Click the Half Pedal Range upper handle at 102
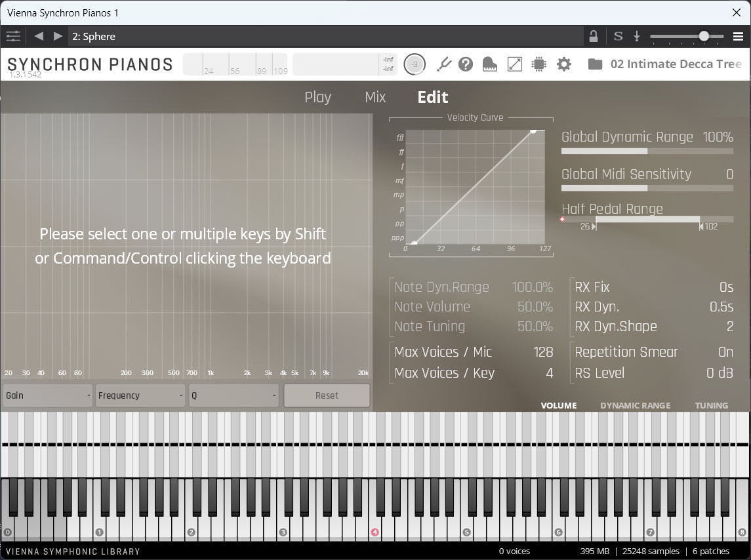Image resolution: width=751 pixels, height=560 pixels. tap(701, 226)
